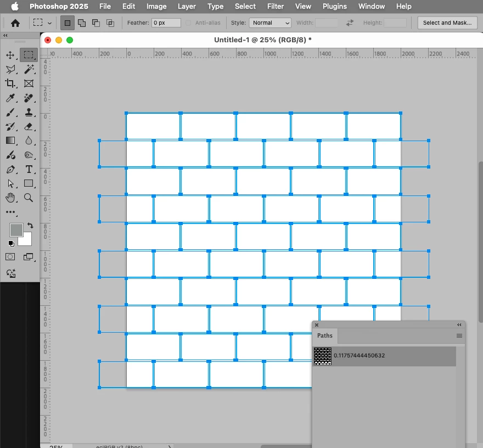
Task: Reset default foreground and background colors
Action: [x=12, y=244]
